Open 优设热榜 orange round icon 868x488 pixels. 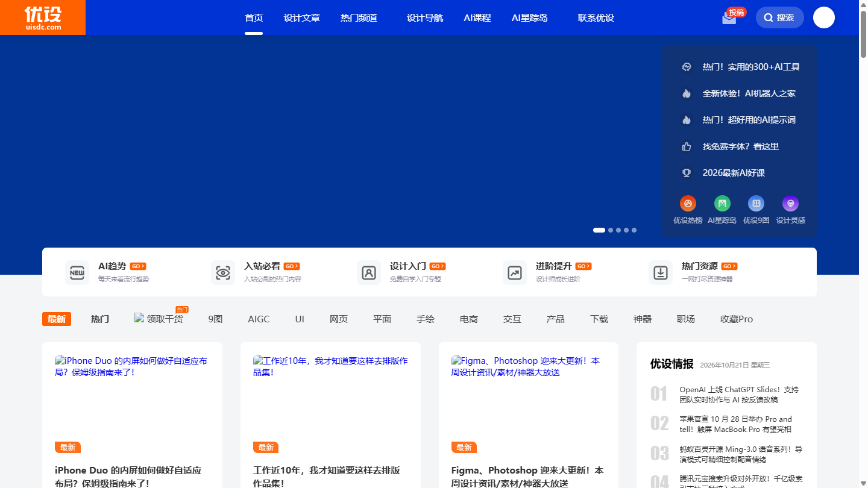(x=688, y=204)
